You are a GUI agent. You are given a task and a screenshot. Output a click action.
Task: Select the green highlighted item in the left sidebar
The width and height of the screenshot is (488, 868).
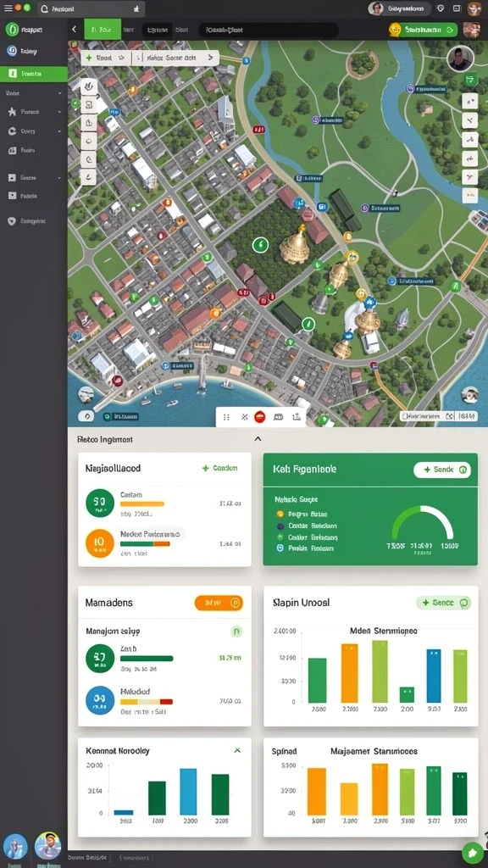click(x=34, y=74)
